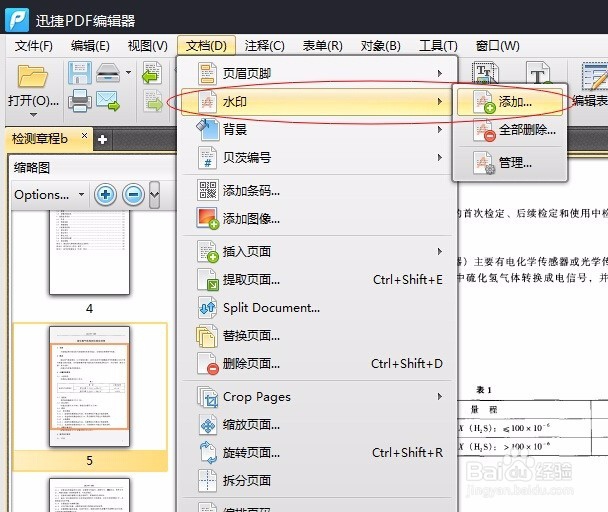Open the Options... dropdown in thumbnails

click(x=49, y=195)
